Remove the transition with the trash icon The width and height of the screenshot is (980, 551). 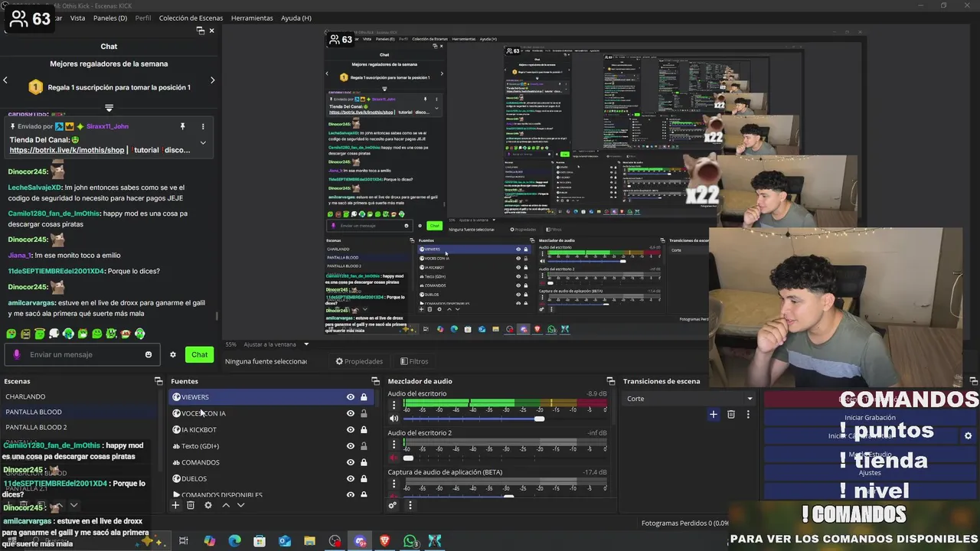pyautogui.click(x=731, y=414)
